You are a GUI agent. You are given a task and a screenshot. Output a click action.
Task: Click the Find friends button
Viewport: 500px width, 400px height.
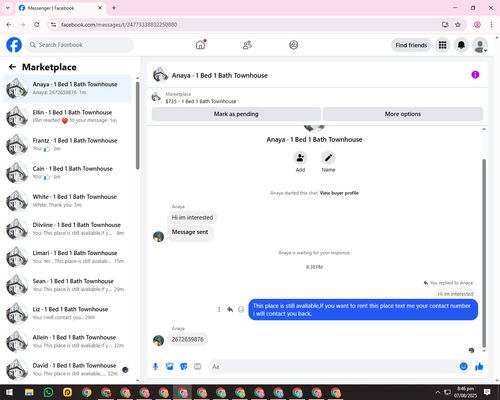pos(411,45)
